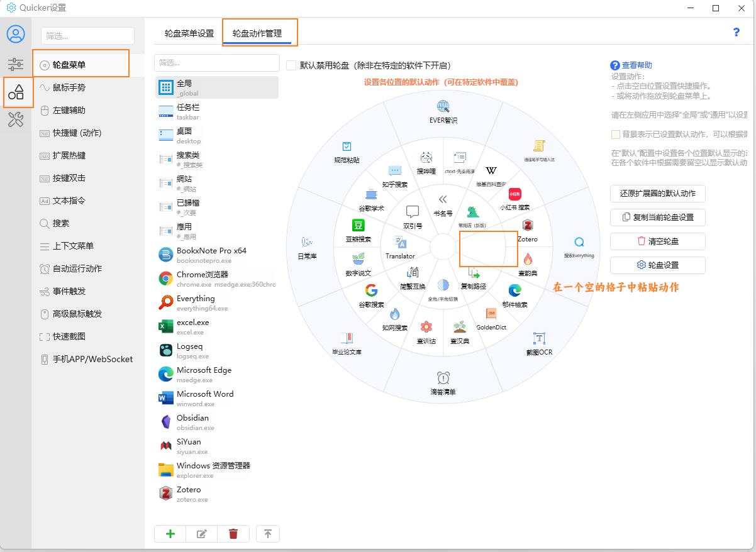Screen dimensions: 756x552
Task: Pick the 常用语(新版) dinosaur action
Action: coord(473,217)
